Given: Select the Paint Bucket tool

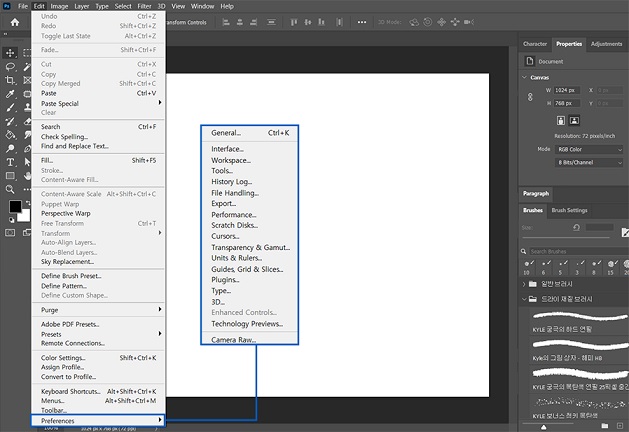Looking at the screenshot, I should (10, 135).
